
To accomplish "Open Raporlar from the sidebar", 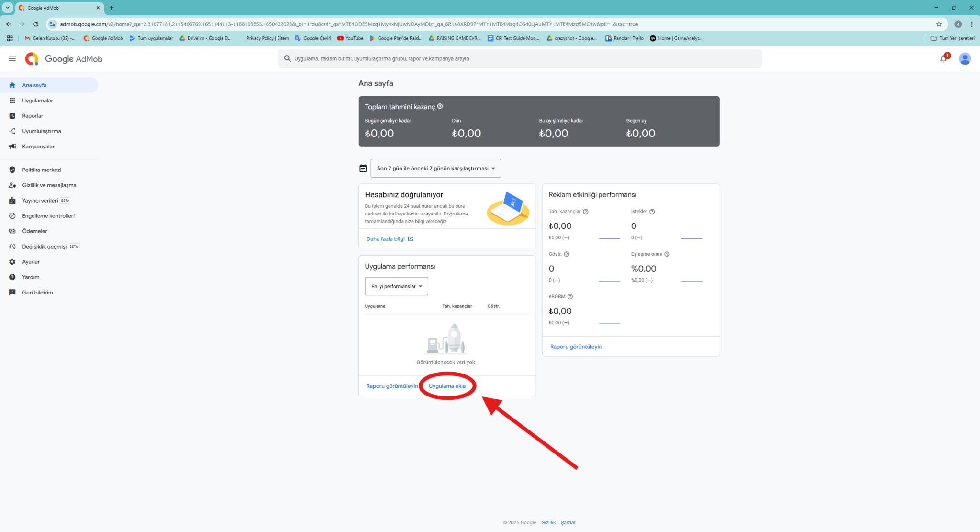I will coord(33,116).
